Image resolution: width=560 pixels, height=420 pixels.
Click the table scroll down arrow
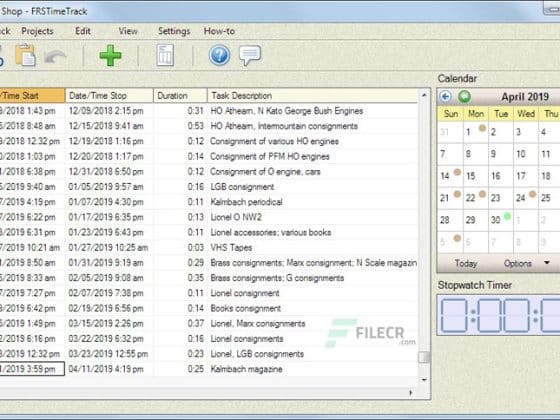424,380
